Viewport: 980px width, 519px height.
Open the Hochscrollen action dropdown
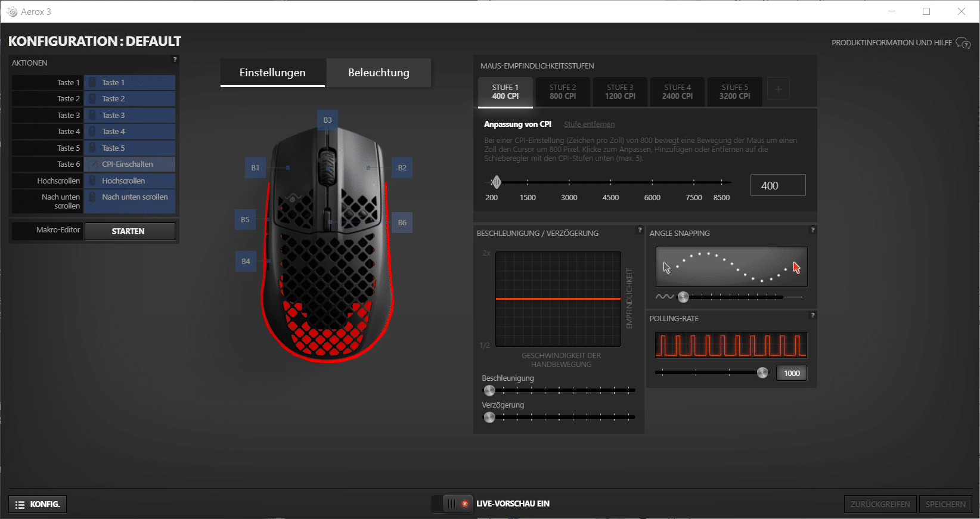[129, 181]
